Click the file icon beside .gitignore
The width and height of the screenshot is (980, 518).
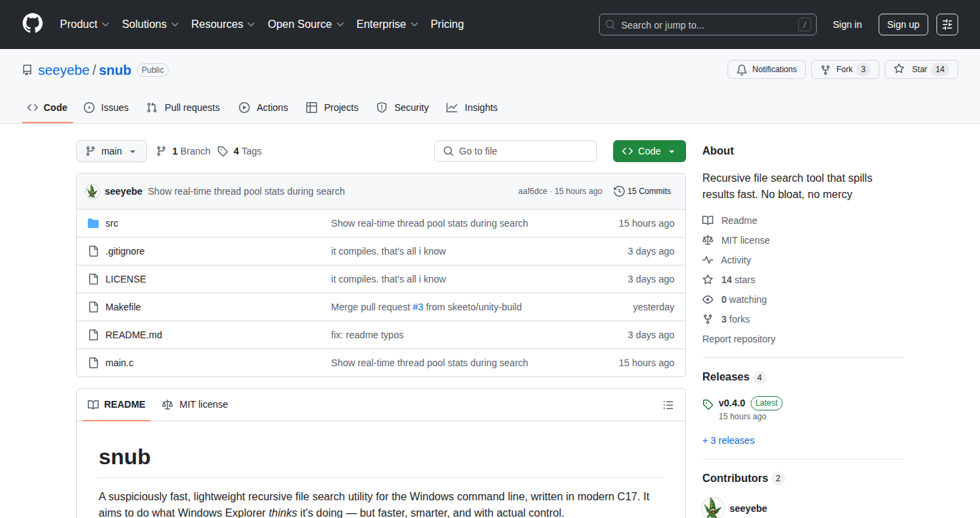click(93, 251)
